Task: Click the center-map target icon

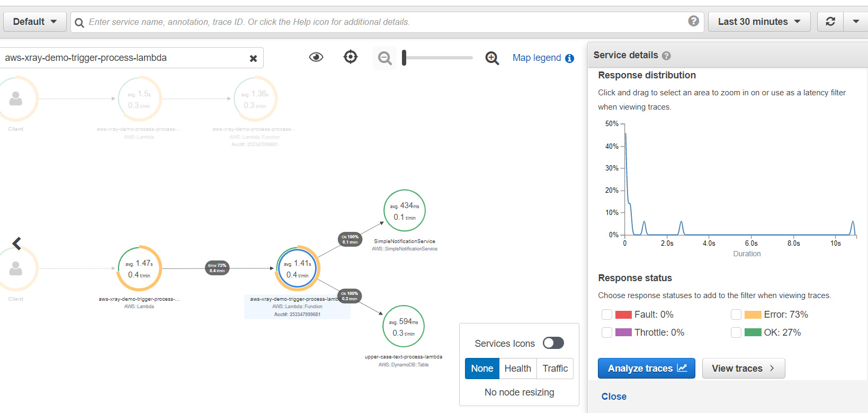Action: coord(351,57)
